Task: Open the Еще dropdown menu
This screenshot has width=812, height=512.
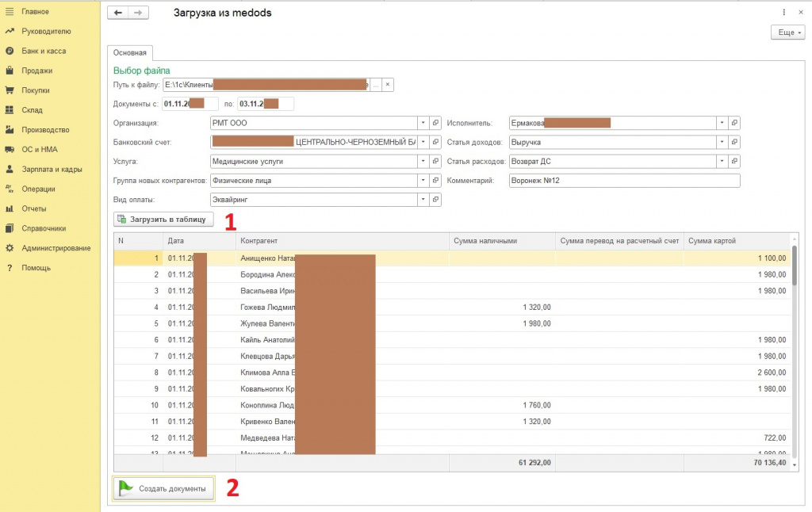Action: click(x=788, y=32)
